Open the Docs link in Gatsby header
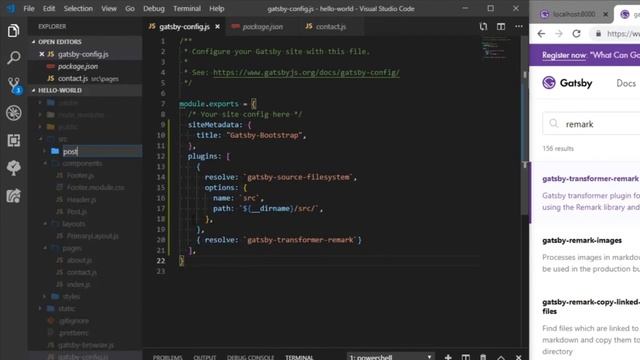The height and width of the screenshot is (360, 640). pyautogui.click(x=626, y=83)
